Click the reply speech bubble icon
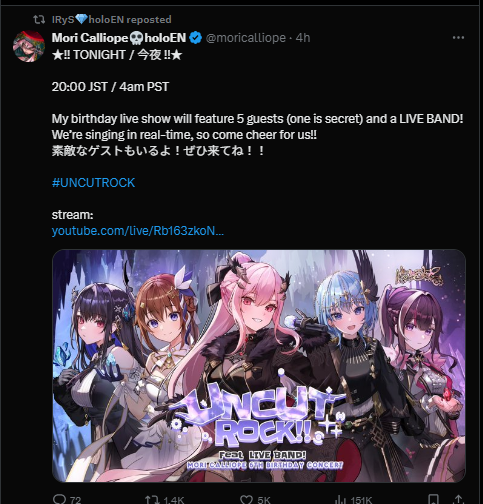This screenshot has height=504, width=483. pos(59,499)
